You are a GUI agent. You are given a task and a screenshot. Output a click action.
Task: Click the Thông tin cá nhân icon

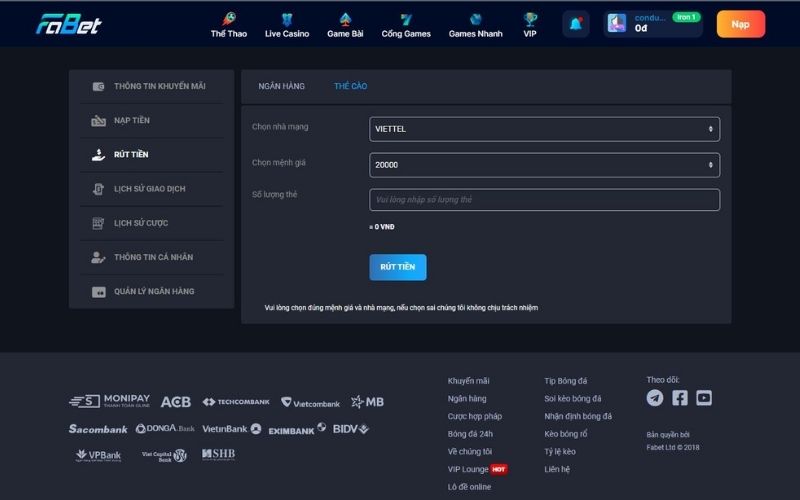pyautogui.click(x=98, y=257)
